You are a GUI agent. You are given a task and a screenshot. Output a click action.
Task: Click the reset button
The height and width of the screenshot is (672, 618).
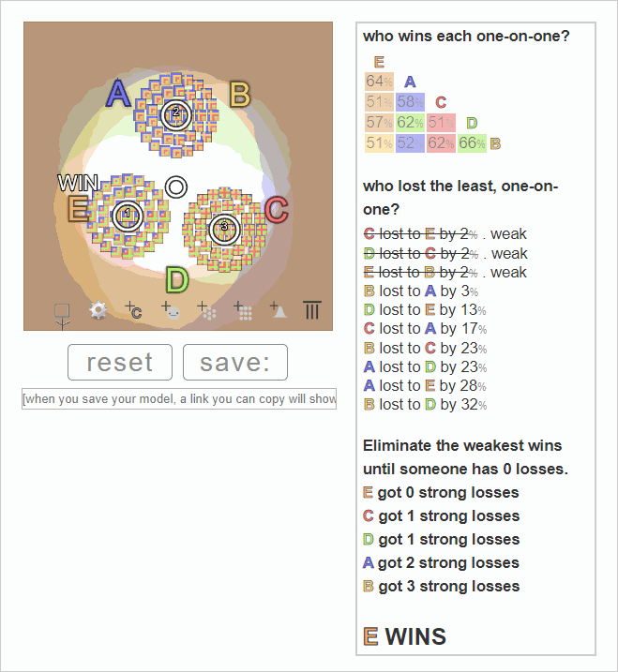click(120, 362)
